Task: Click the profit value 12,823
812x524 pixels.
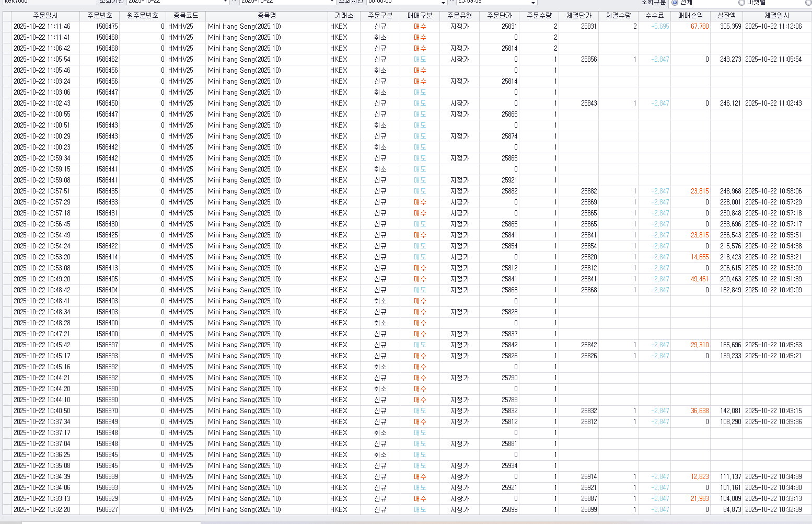Action: pyautogui.click(x=700, y=476)
